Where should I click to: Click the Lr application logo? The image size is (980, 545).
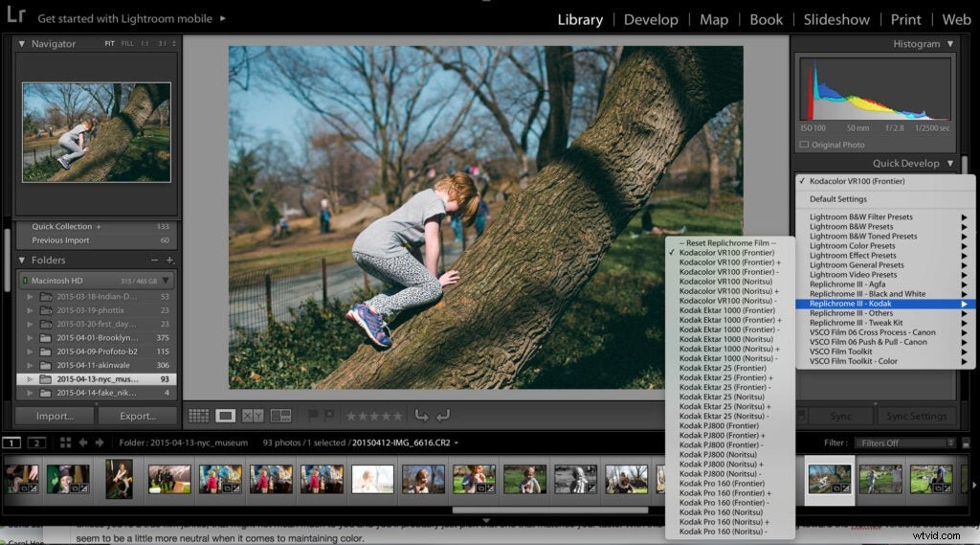pos(15,14)
